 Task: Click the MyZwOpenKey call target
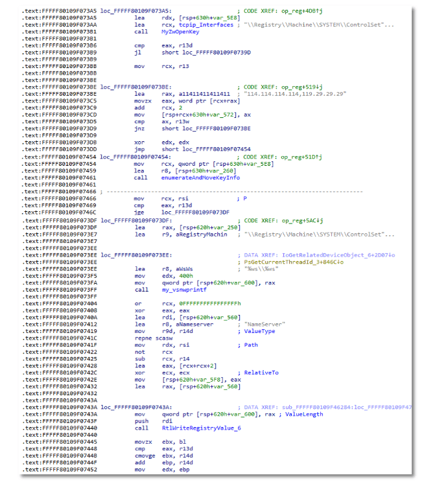click(x=180, y=32)
